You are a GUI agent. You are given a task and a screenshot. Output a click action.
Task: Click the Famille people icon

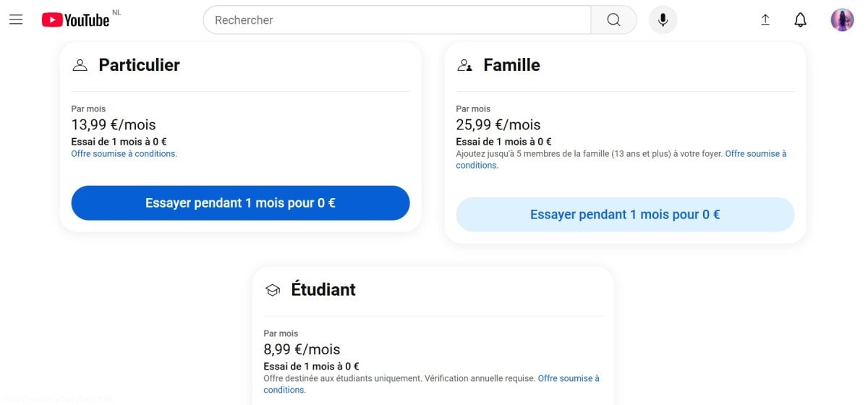click(464, 66)
